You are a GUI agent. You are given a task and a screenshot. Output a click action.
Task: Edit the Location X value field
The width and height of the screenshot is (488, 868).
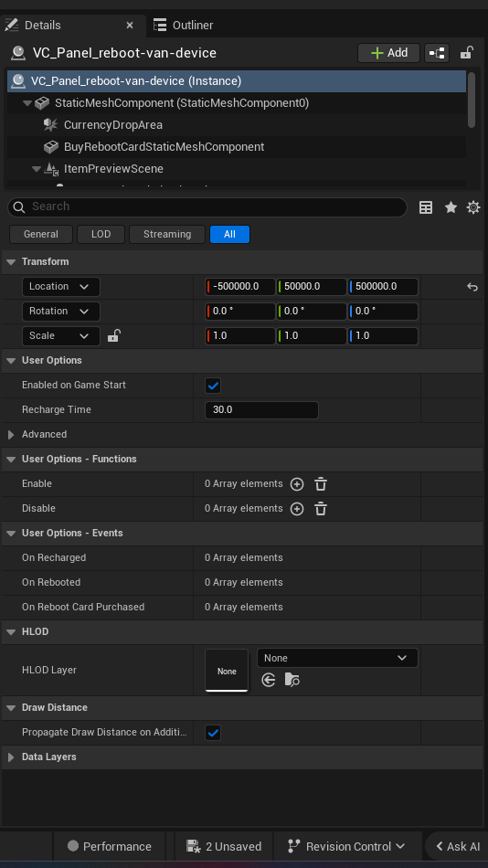pos(240,287)
